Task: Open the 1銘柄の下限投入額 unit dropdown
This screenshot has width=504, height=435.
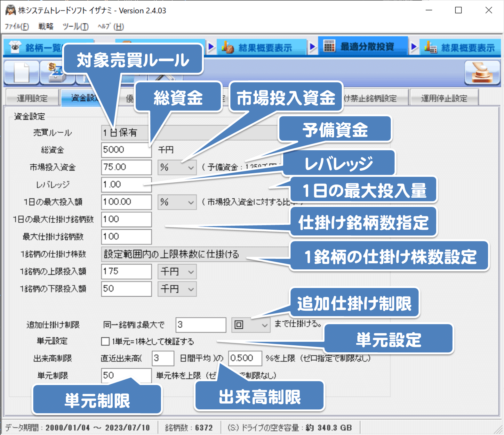Action: [x=177, y=289]
